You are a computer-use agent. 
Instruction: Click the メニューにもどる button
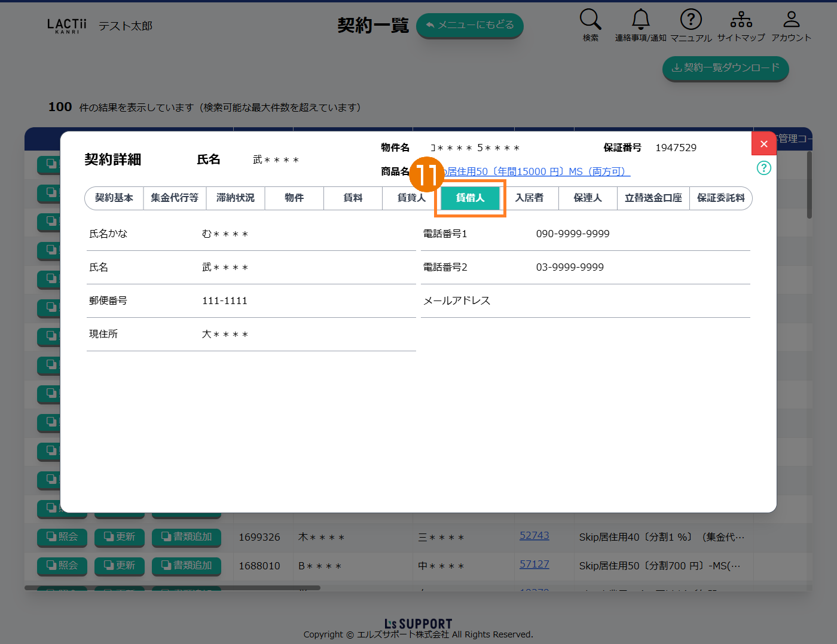(469, 25)
